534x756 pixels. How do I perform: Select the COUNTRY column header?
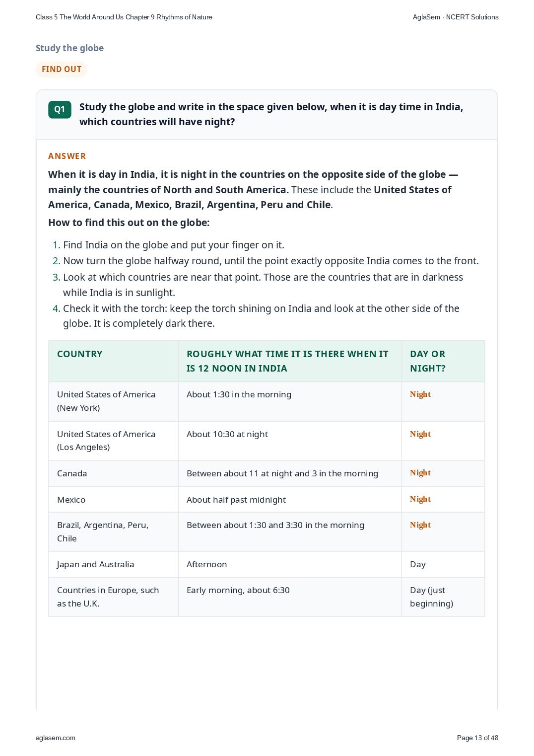point(114,361)
